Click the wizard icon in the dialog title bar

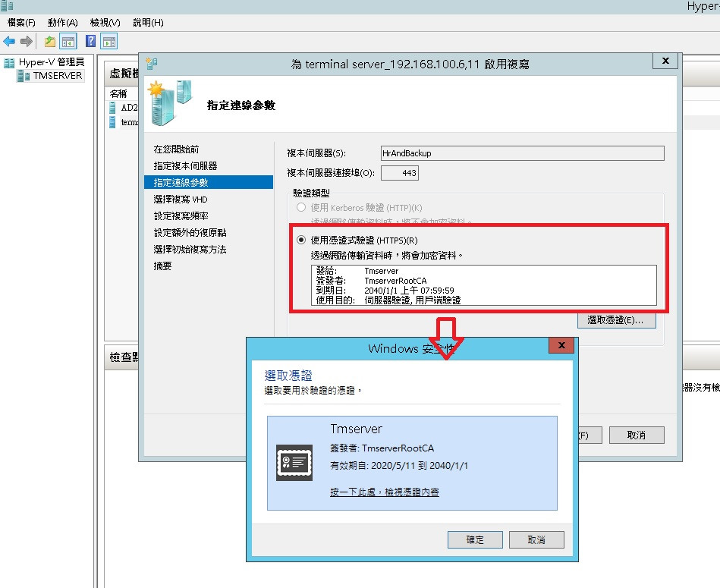[152, 63]
